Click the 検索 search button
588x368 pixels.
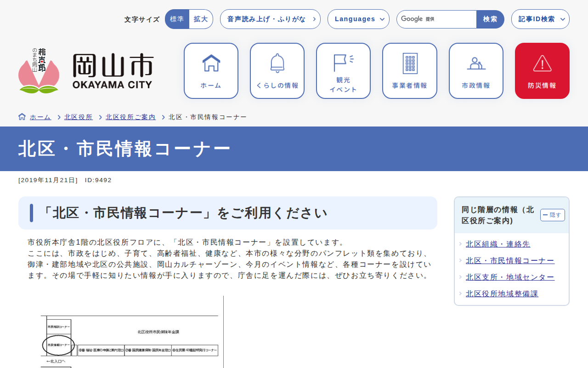click(x=490, y=19)
